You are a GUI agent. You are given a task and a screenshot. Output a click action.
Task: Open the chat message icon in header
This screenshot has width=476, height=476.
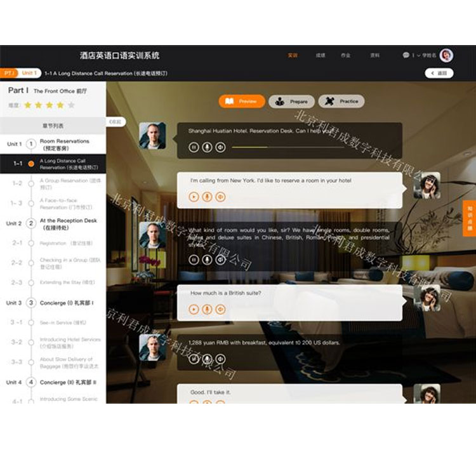pos(406,55)
